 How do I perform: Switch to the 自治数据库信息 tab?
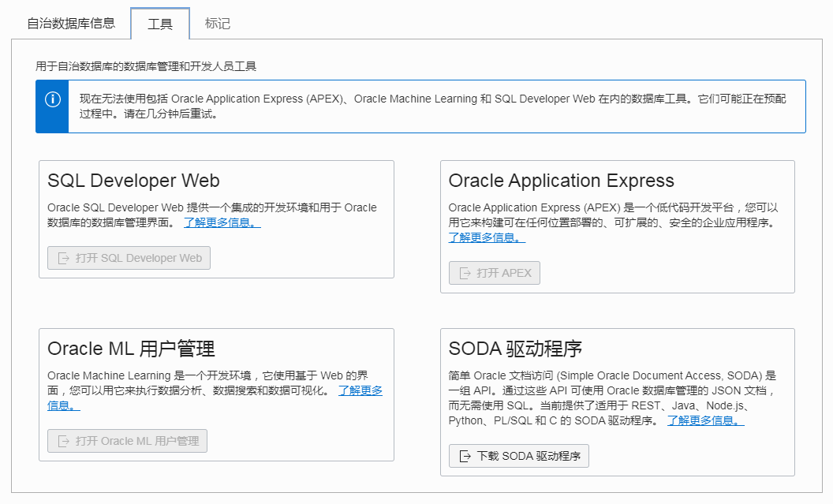click(71, 24)
